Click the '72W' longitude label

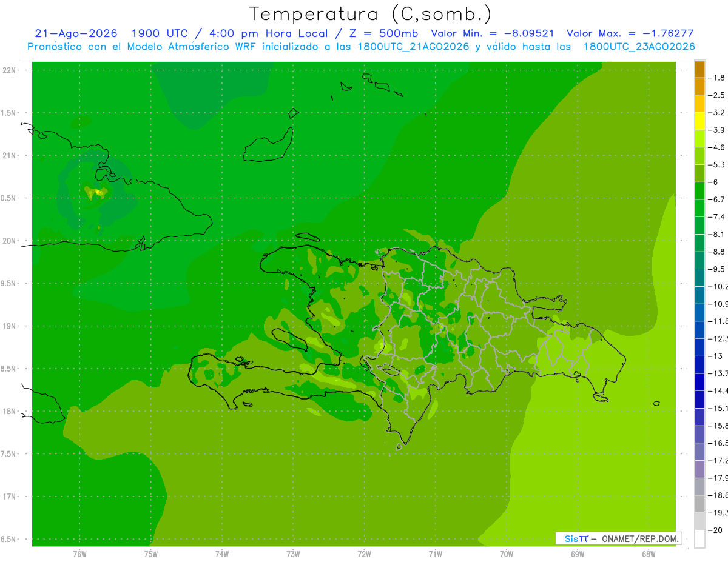[x=364, y=554]
